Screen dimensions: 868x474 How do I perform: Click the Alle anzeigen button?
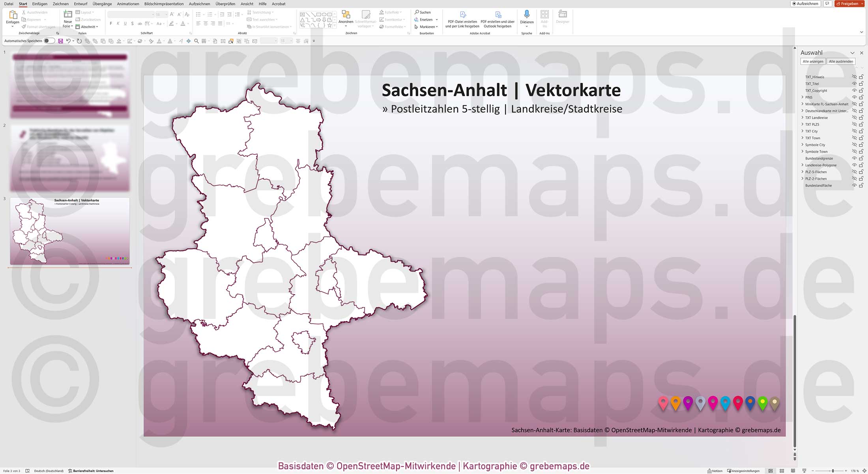pyautogui.click(x=812, y=61)
